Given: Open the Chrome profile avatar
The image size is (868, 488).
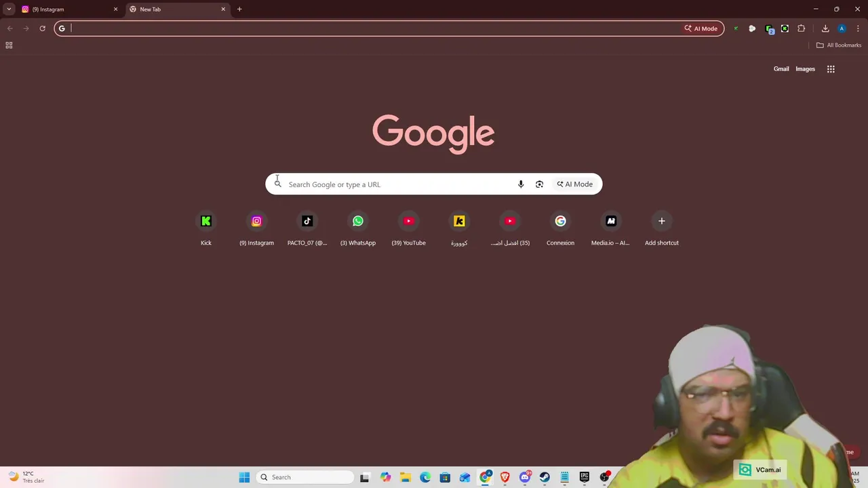Looking at the screenshot, I should pyautogui.click(x=842, y=28).
